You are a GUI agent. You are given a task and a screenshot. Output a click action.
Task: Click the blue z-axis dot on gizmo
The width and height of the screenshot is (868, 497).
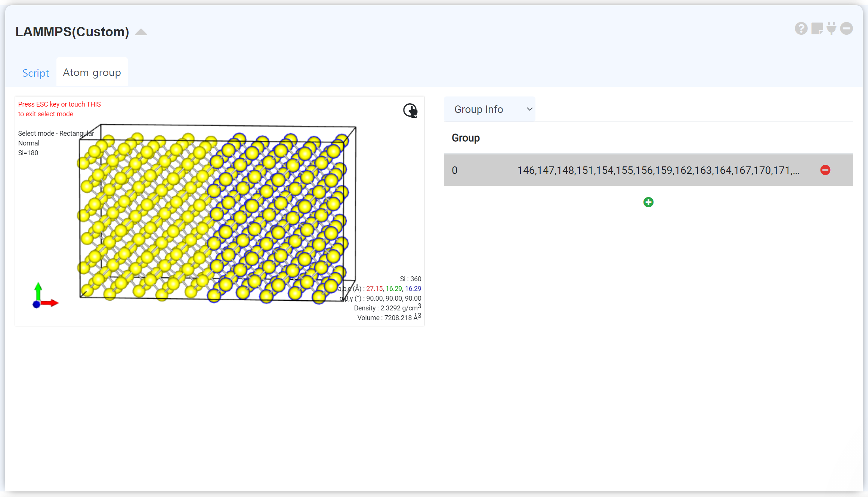pos(37,304)
